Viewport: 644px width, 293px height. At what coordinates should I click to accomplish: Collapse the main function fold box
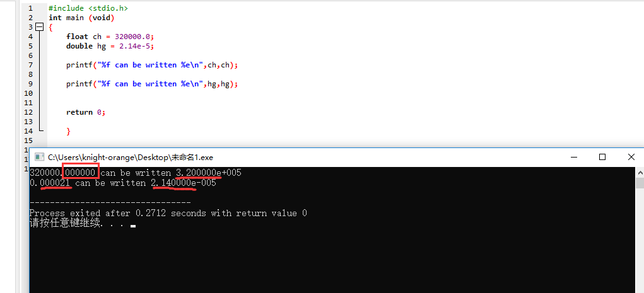click(x=40, y=27)
